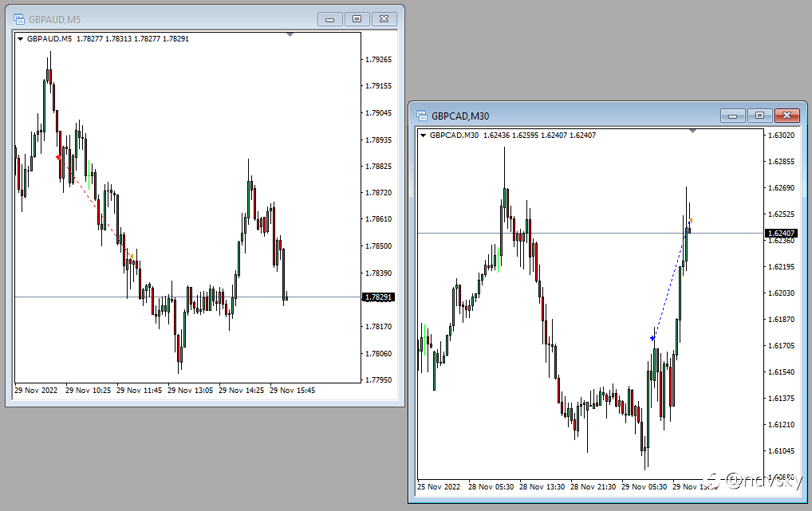Select the red dashed trade line on GBPAUD
Viewport: 812px width, 511px height.
pyautogui.click(x=95, y=207)
